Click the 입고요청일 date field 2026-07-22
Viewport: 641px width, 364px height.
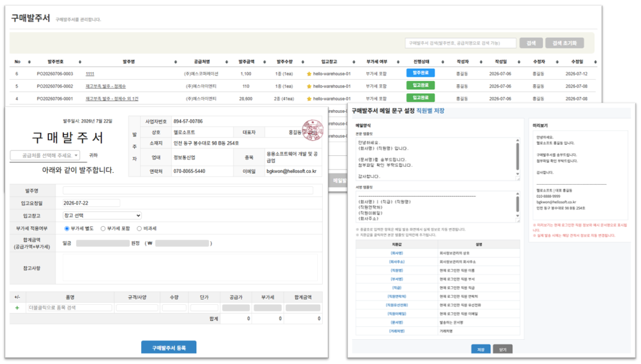[91, 203]
